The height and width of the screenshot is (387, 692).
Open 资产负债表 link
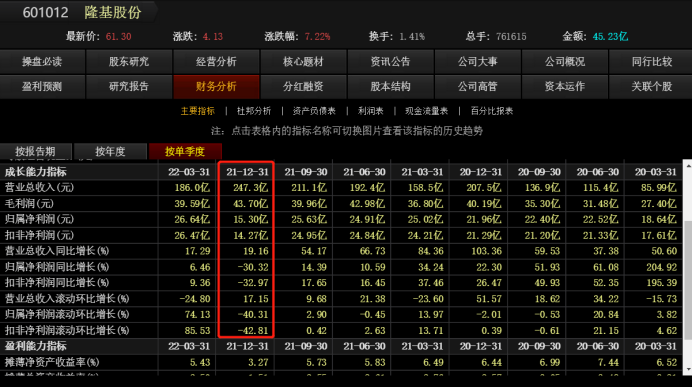314,111
